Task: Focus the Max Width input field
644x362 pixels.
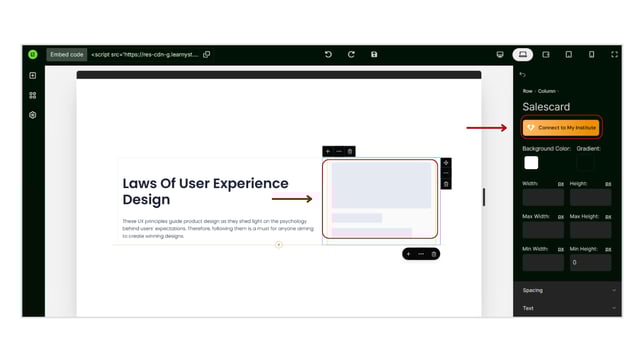Action: click(x=543, y=230)
